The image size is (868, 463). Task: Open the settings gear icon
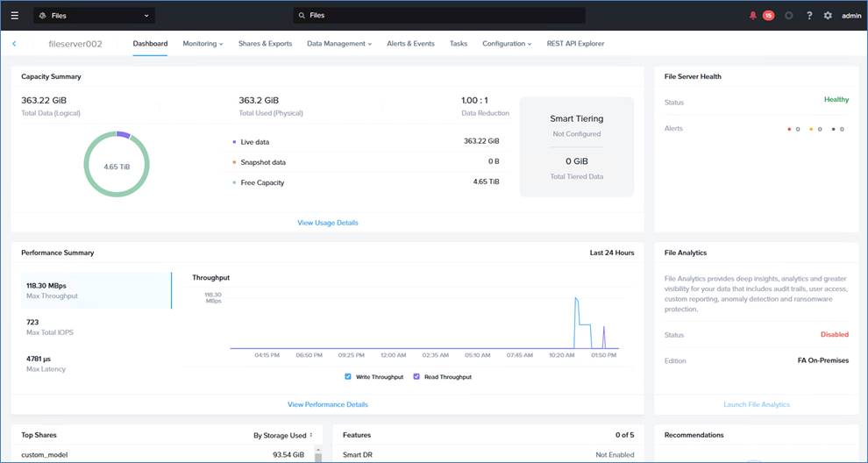(x=828, y=16)
